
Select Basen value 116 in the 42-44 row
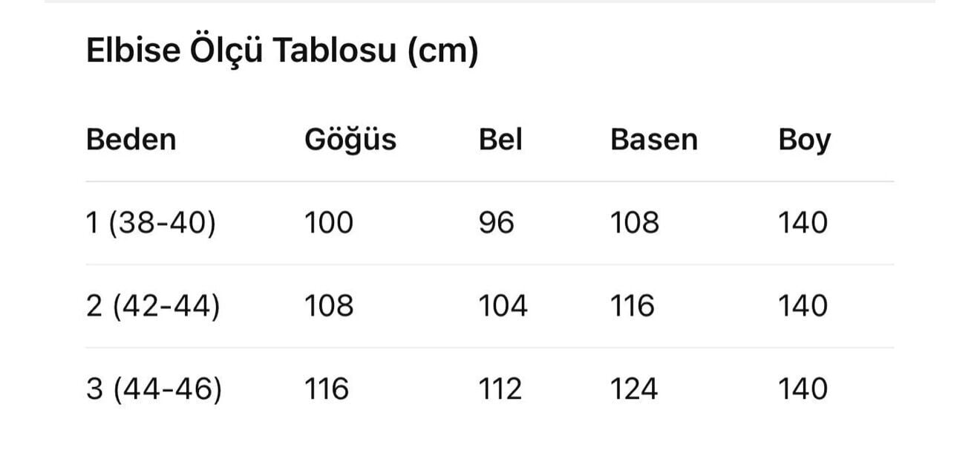pyautogui.click(x=633, y=306)
